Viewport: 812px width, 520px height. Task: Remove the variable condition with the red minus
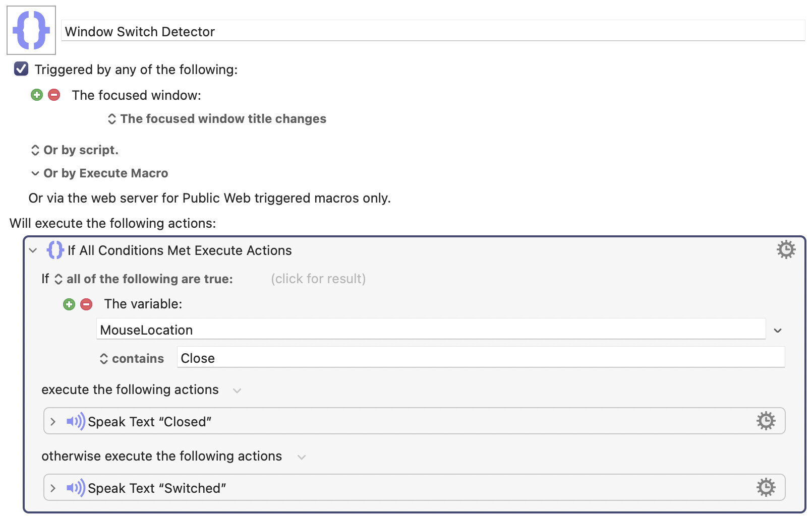(x=86, y=304)
